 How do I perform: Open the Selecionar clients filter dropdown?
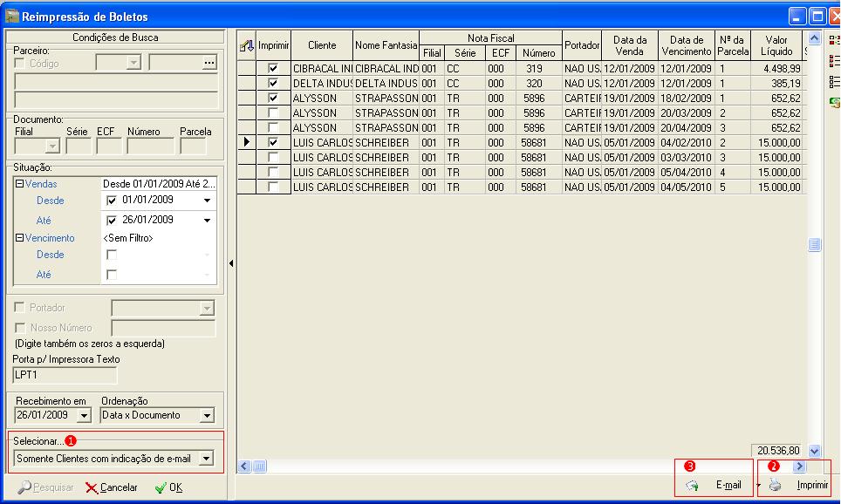pyautogui.click(x=205, y=458)
